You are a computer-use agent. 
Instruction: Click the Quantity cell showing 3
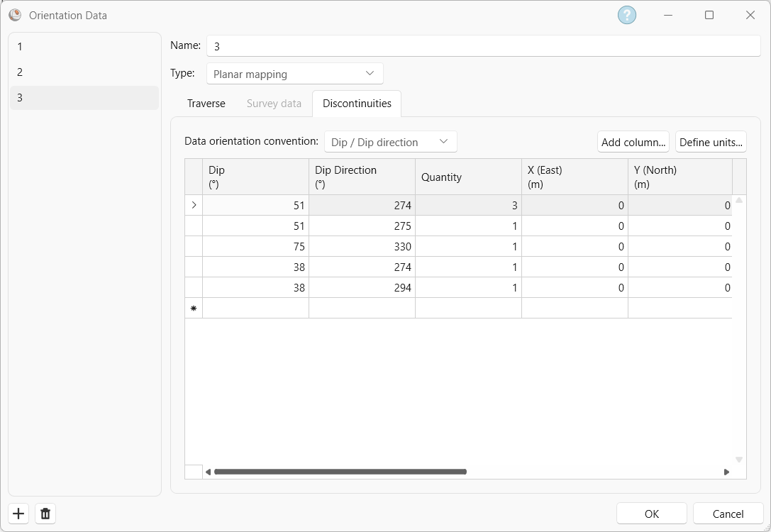click(468, 205)
